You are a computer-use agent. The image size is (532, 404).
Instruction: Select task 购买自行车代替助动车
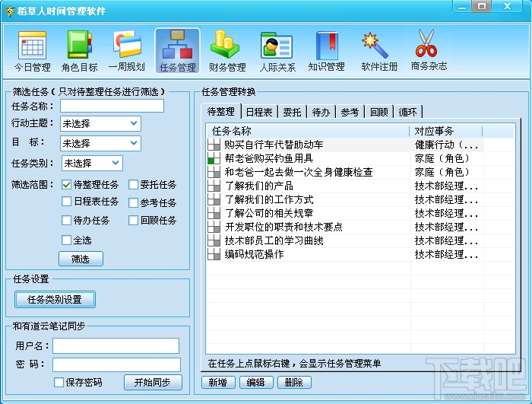(x=274, y=145)
